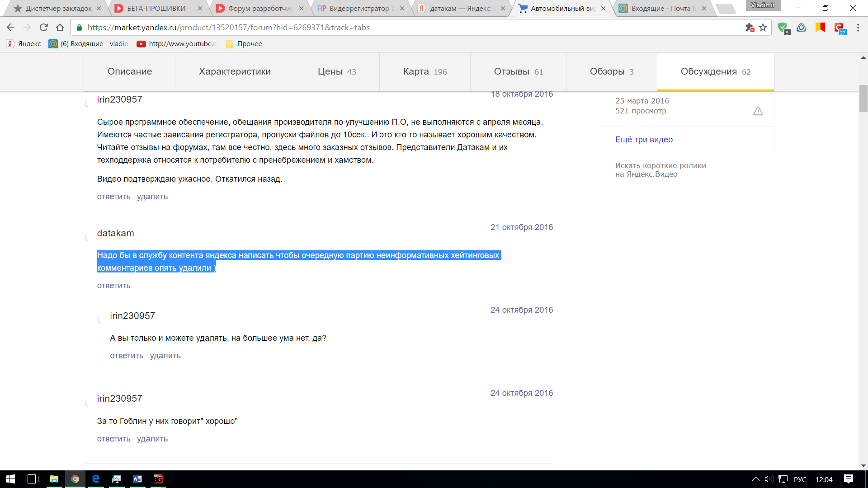Click ответить under datakam's comment

[113, 286]
